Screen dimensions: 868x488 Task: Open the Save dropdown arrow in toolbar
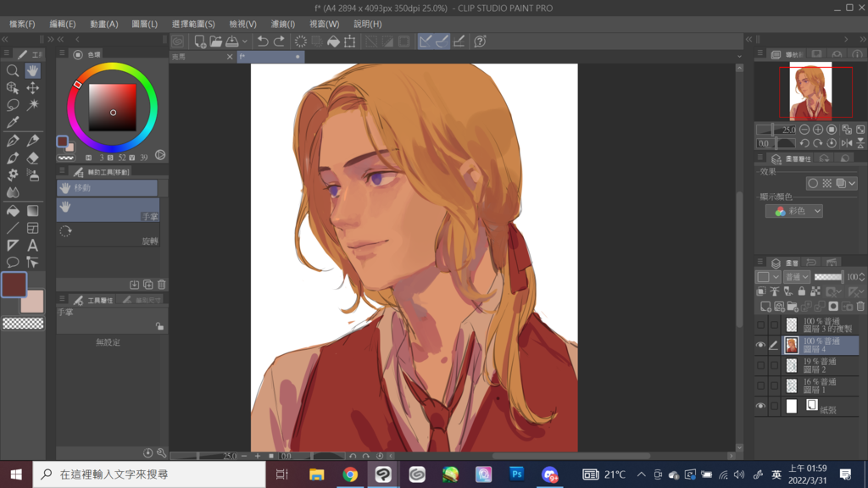click(x=245, y=42)
